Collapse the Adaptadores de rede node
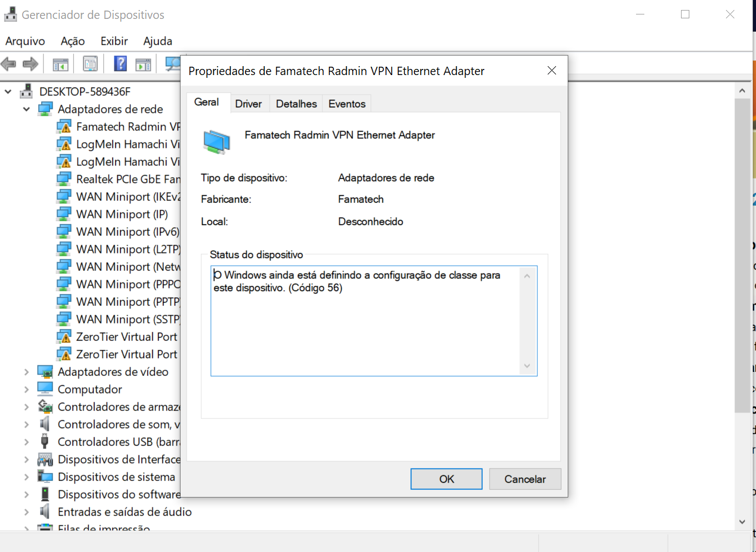This screenshot has width=756, height=552. [x=26, y=109]
